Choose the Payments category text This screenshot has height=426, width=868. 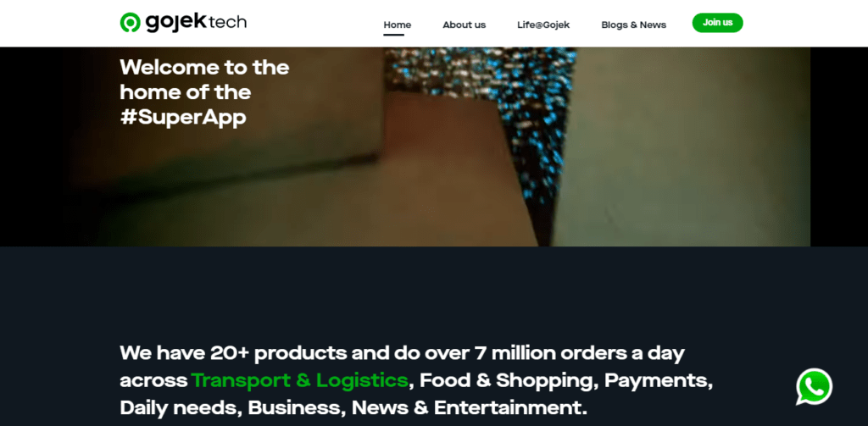tap(657, 380)
